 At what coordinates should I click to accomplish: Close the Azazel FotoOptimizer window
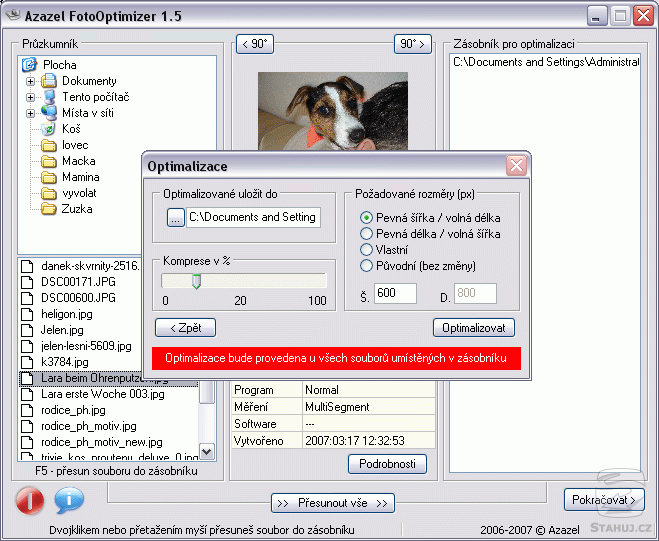pyautogui.click(x=643, y=16)
